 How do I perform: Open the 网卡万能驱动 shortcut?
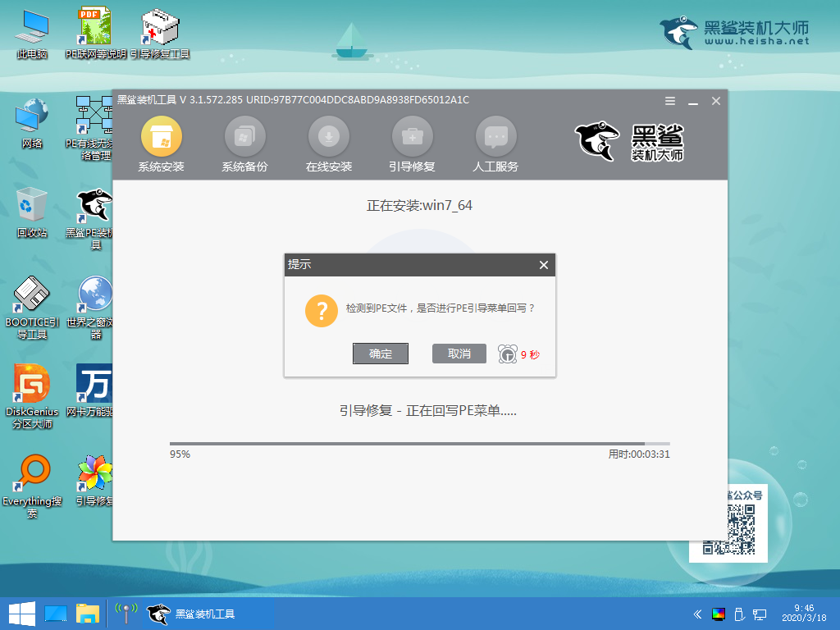click(x=89, y=391)
